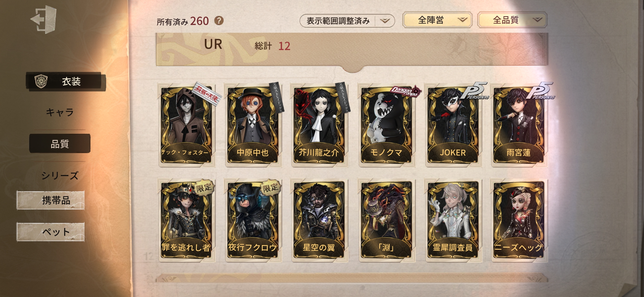Open the 夜行フクロウ limited costume
This screenshot has width=644, height=297.
(x=253, y=220)
